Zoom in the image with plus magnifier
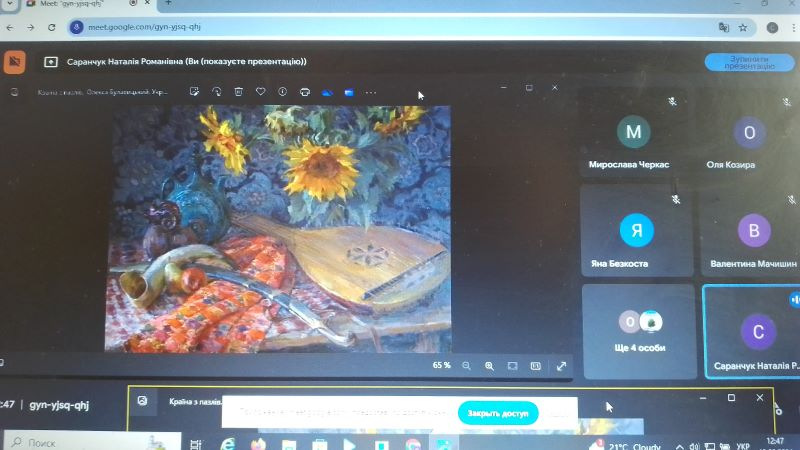 (489, 366)
